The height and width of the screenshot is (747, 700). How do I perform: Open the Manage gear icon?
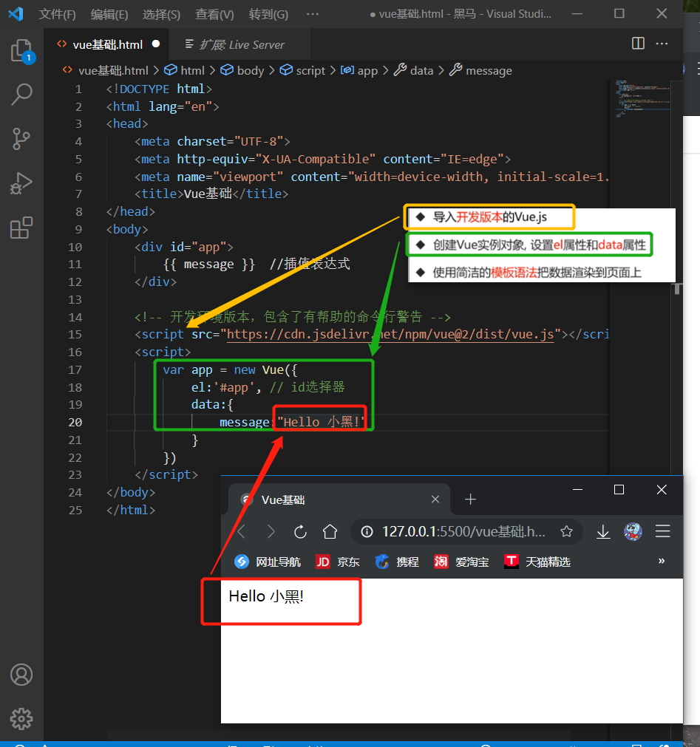[21, 718]
